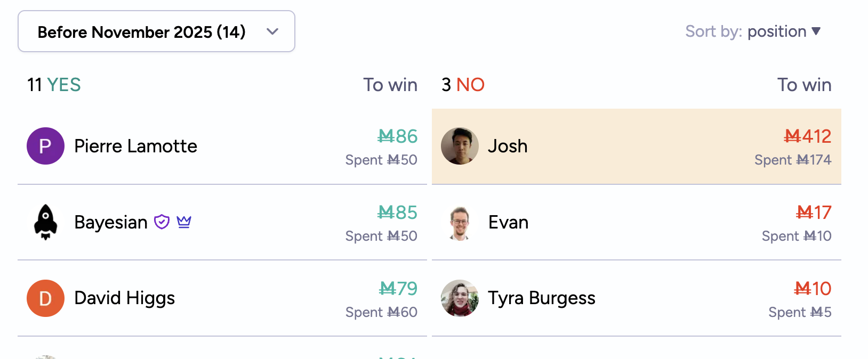Viewport: 868px width, 359px height.
Task: Open David Higgs's orange D avatar
Action: coord(45,298)
